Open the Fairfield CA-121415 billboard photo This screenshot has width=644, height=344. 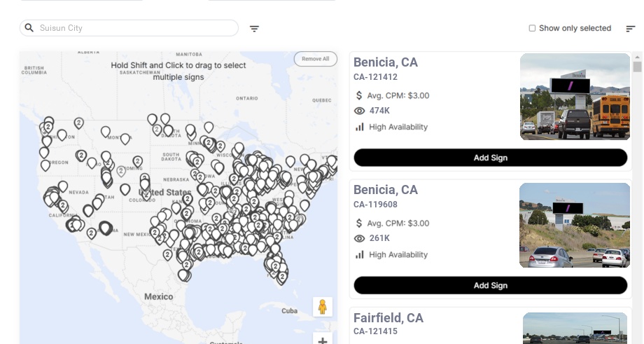coord(575,328)
